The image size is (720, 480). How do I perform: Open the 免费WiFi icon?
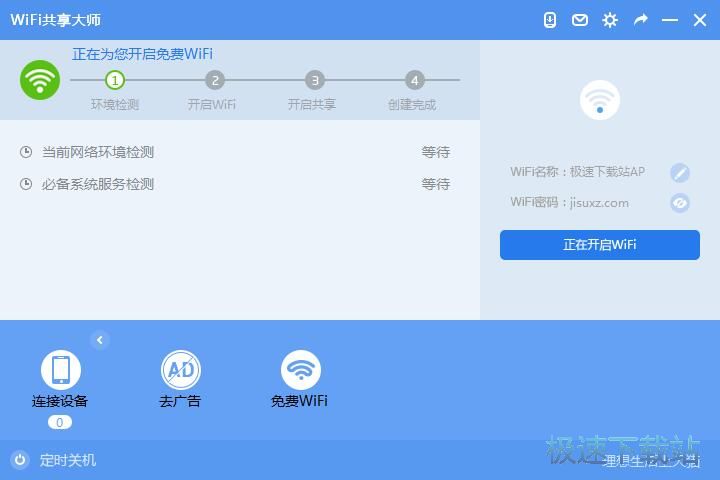click(300, 370)
